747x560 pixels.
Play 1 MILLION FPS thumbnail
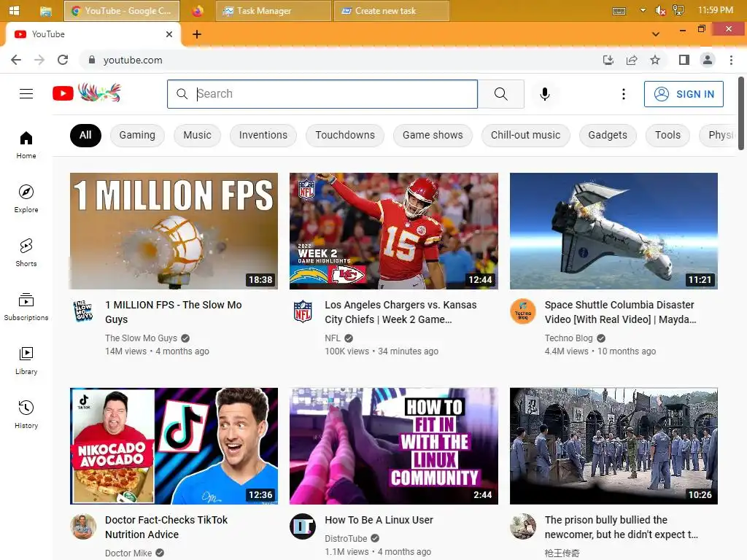coord(174,231)
